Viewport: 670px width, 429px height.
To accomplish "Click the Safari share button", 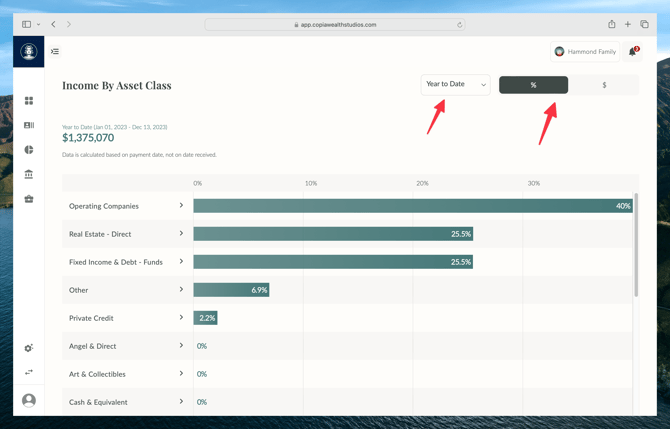I will (x=611, y=24).
